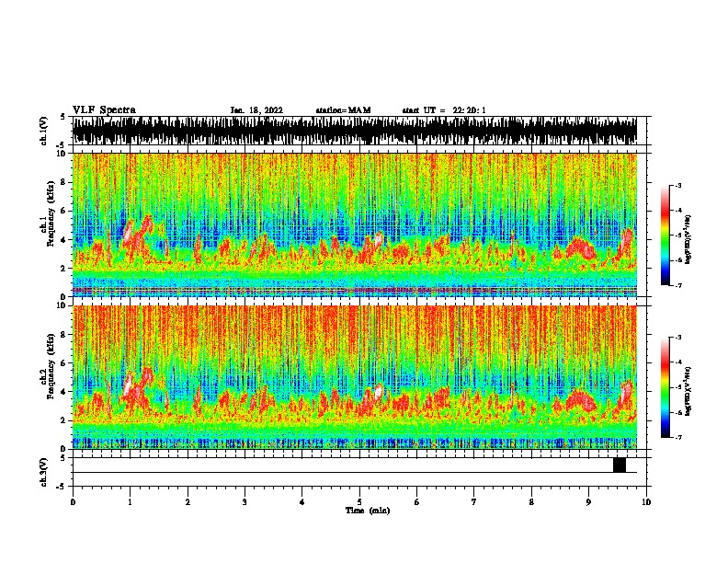Click time axis tick label "6"
This screenshot has height=563, width=728.
click(x=417, y=502)
